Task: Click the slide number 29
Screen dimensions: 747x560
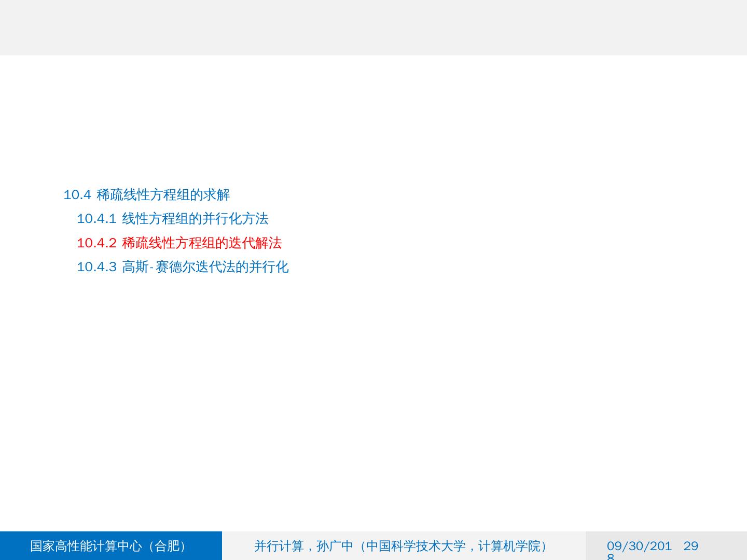Action: coord(690,546)
